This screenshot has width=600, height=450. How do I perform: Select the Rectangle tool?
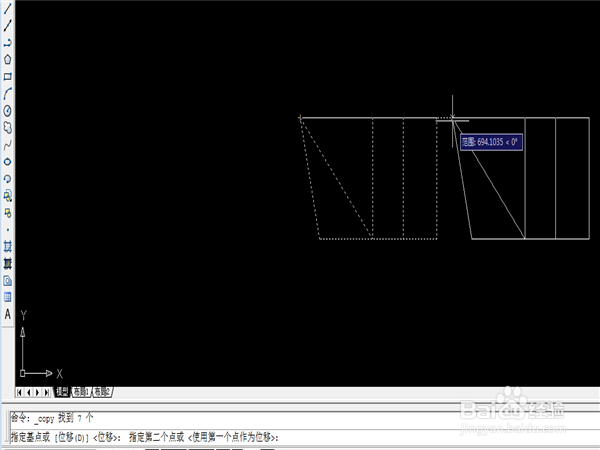[8, 77]
